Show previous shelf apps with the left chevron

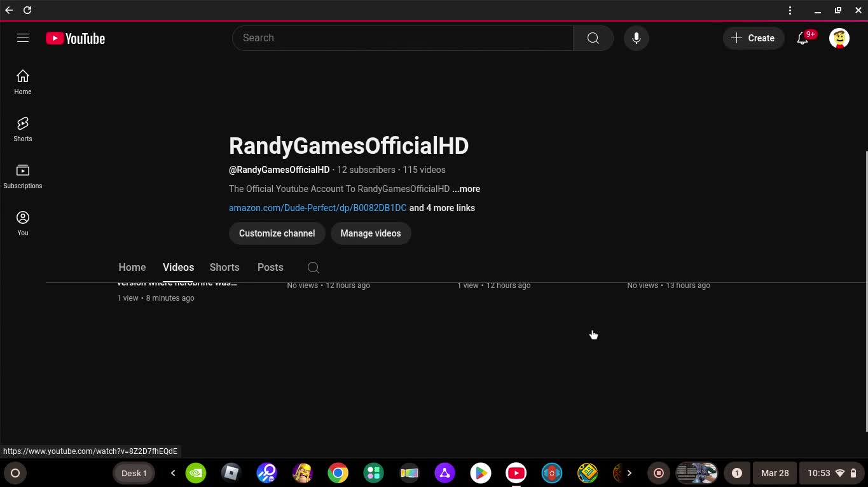tap(173, 473)
